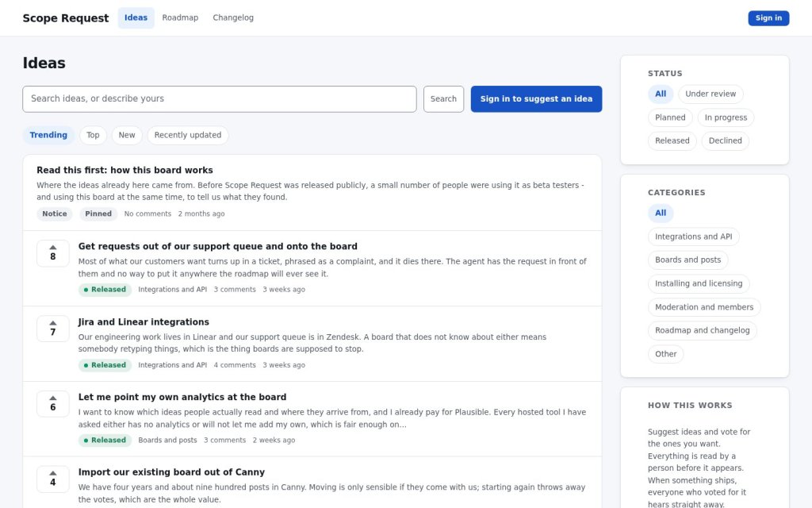The image size is (812, 508).
Task: Filter by In progress status
Action: point(726,117)
